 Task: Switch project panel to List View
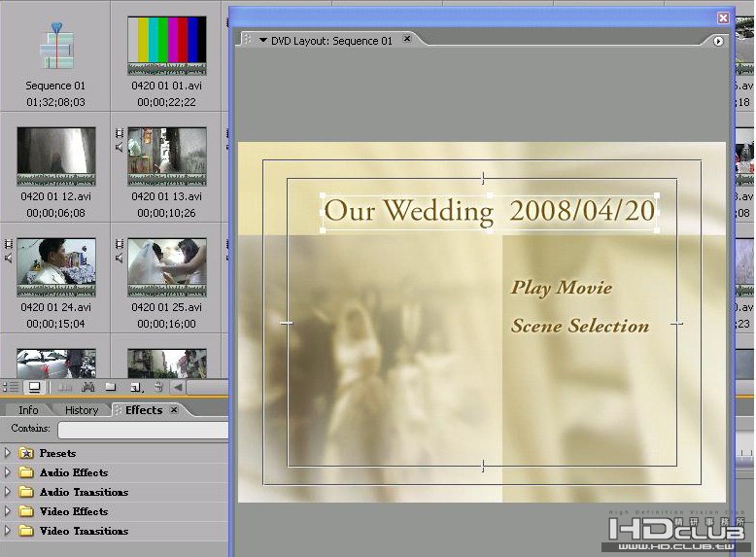[11, 387]
